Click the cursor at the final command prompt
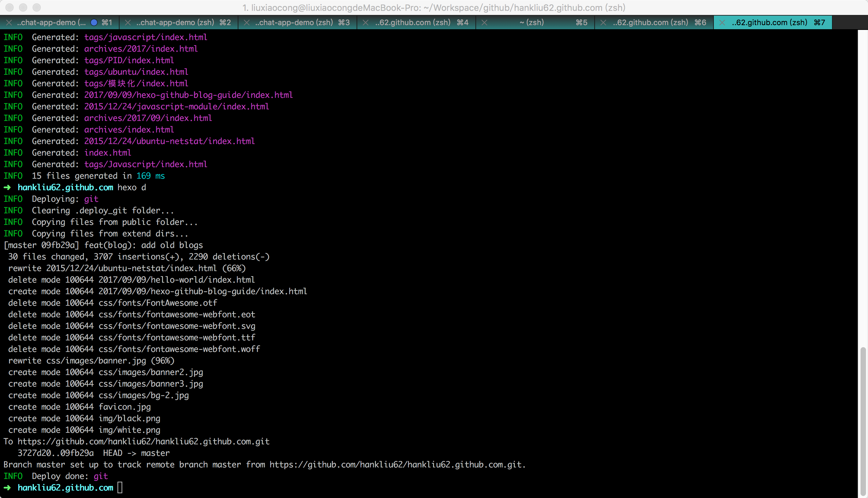 120,488
